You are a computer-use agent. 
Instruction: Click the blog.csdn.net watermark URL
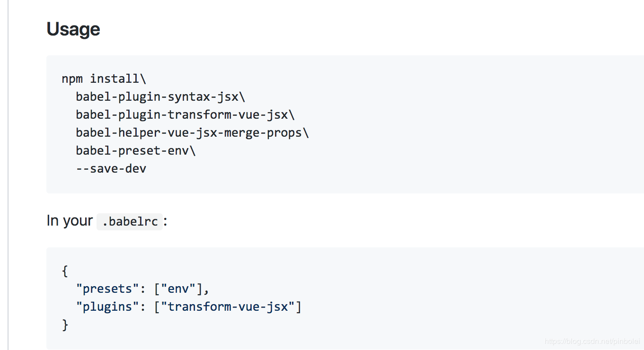click(x=591, y=341)
